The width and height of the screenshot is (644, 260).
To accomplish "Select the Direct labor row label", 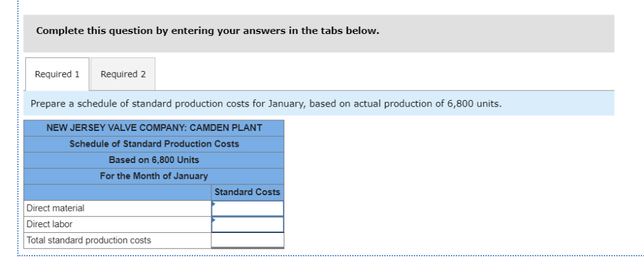I will pos(50,224).
